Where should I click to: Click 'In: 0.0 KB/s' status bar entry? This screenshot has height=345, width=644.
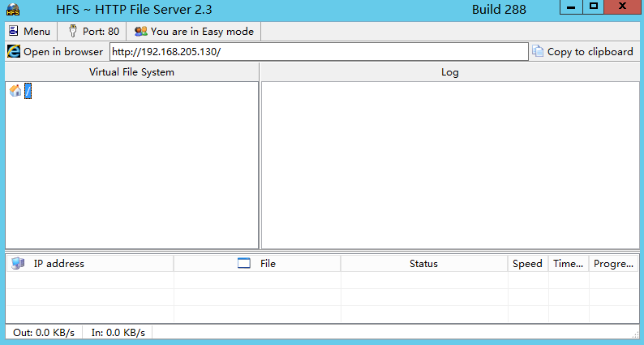tap(118, 333)
